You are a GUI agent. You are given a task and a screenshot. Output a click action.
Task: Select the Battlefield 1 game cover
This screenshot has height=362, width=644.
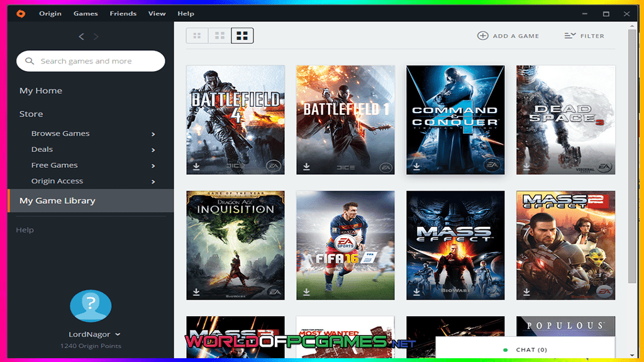coord(345,120)
